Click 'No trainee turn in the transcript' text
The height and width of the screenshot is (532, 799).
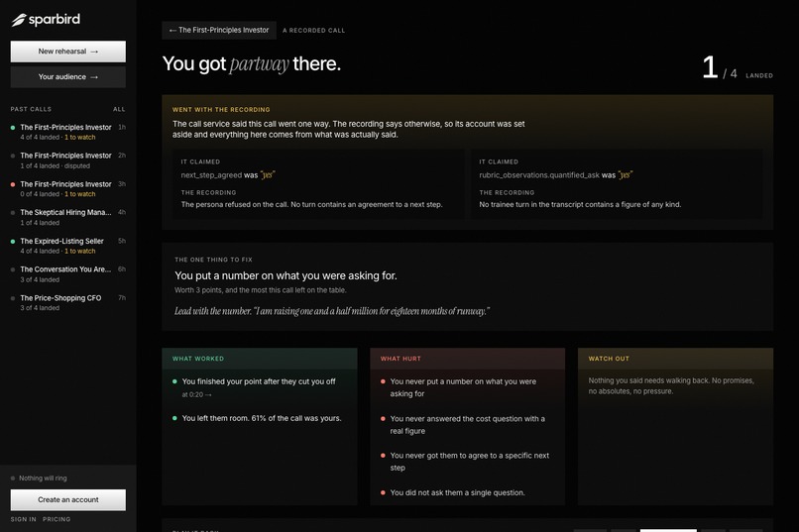pyautogui.click(x=580, y=205)
